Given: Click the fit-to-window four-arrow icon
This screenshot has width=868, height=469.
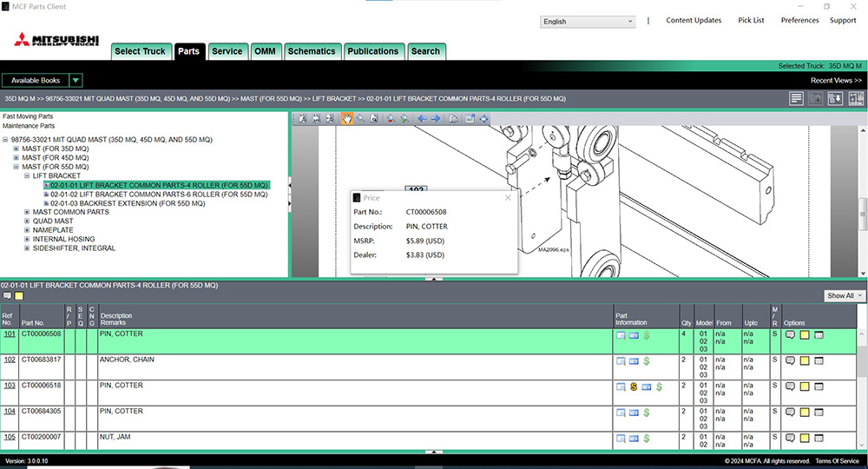Looking at the screenshot, I should click(x=483, y=118).
